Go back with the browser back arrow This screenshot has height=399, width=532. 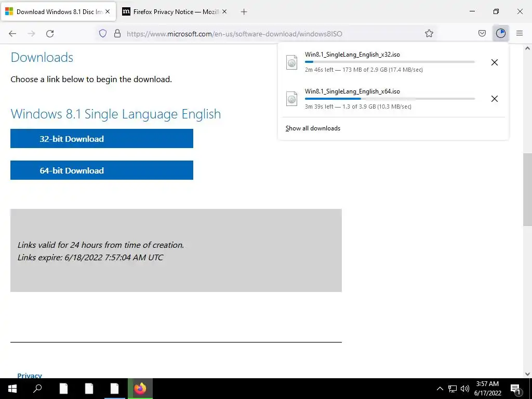click(12, 33)
